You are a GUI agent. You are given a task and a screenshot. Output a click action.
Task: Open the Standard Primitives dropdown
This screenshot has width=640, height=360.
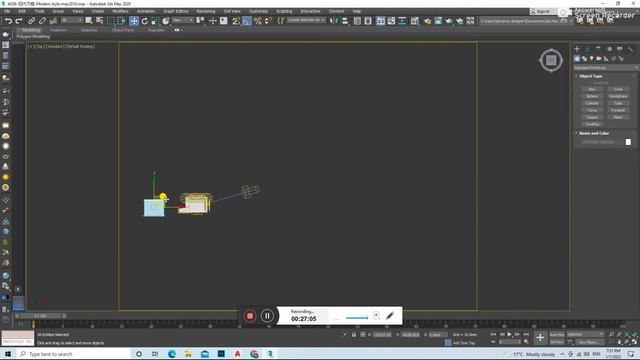coord(606,68)
